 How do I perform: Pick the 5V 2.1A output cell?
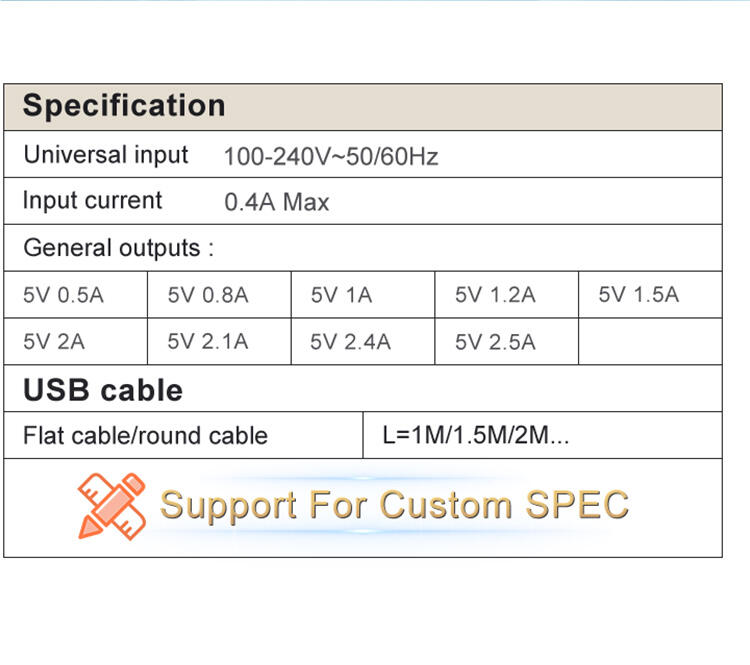(220, 342)
